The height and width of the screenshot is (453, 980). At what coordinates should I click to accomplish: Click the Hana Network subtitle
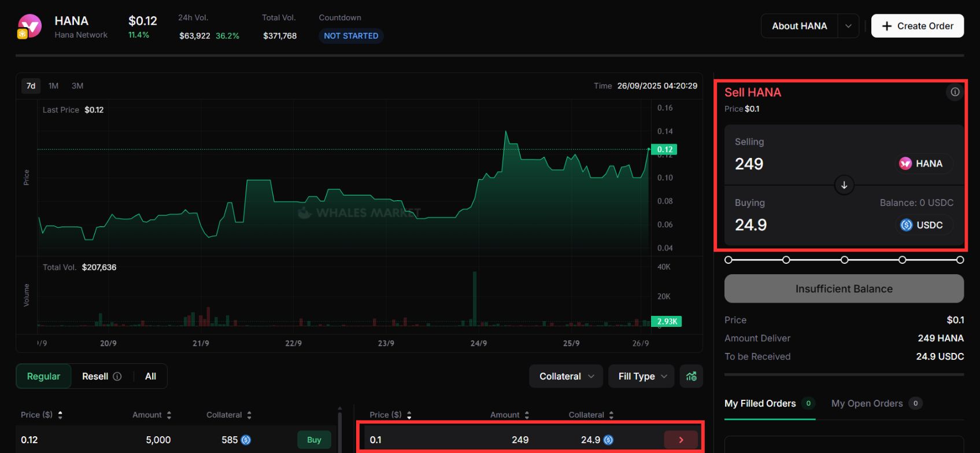[81, 35]
